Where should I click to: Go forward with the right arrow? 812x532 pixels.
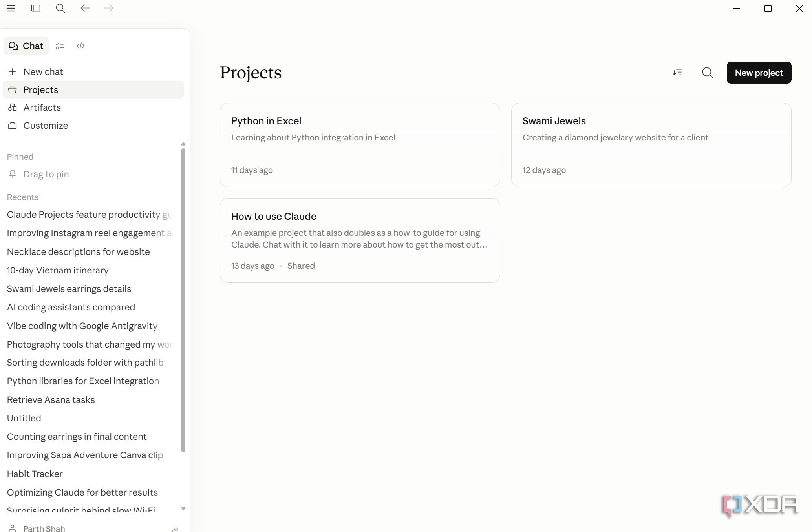click(x=109, y=8)
